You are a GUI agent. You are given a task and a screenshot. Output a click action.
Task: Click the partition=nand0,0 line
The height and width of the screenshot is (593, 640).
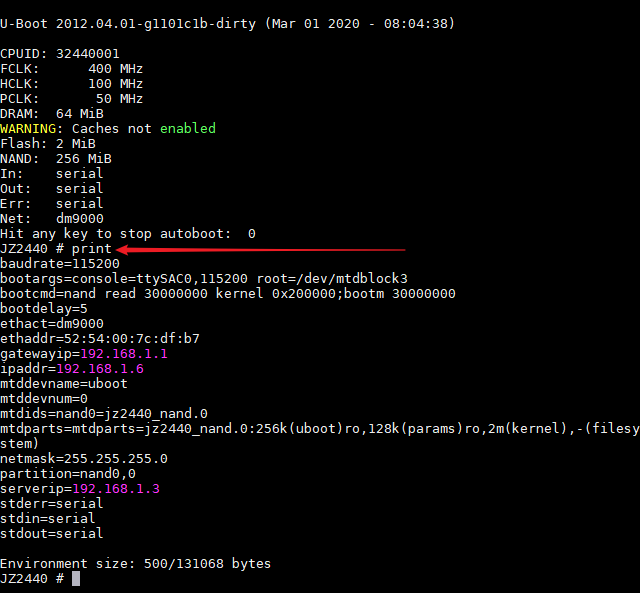(68, 474)
